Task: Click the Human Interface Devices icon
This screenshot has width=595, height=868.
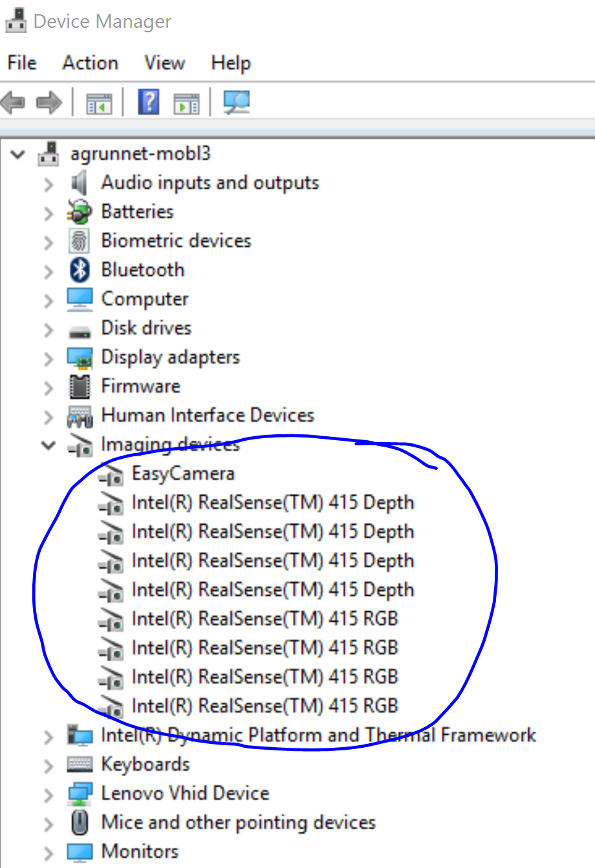Action: pyautogui.click(x=80, y=417)
